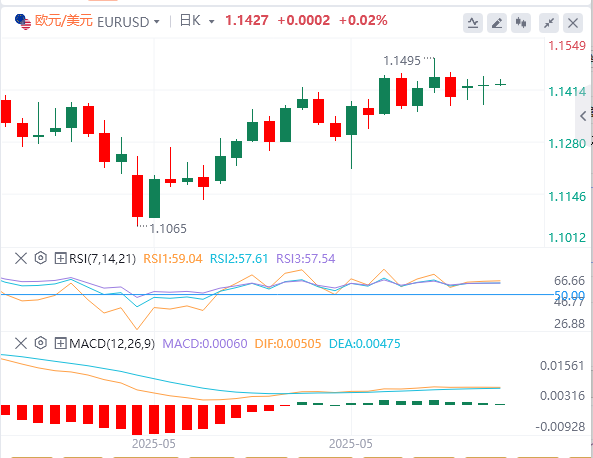Open the candlestick chart style icon
The width and height of the screenshot is (593, 458).
click(x=521, y=23)
